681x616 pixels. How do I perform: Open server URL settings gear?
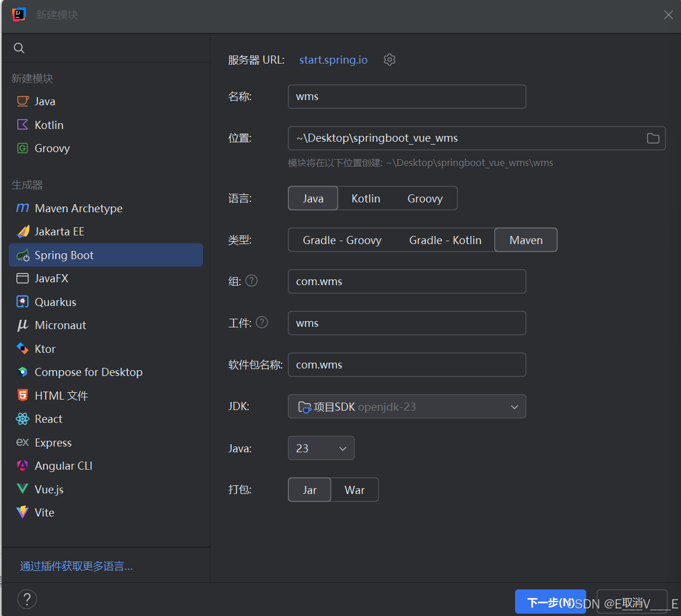390,60
